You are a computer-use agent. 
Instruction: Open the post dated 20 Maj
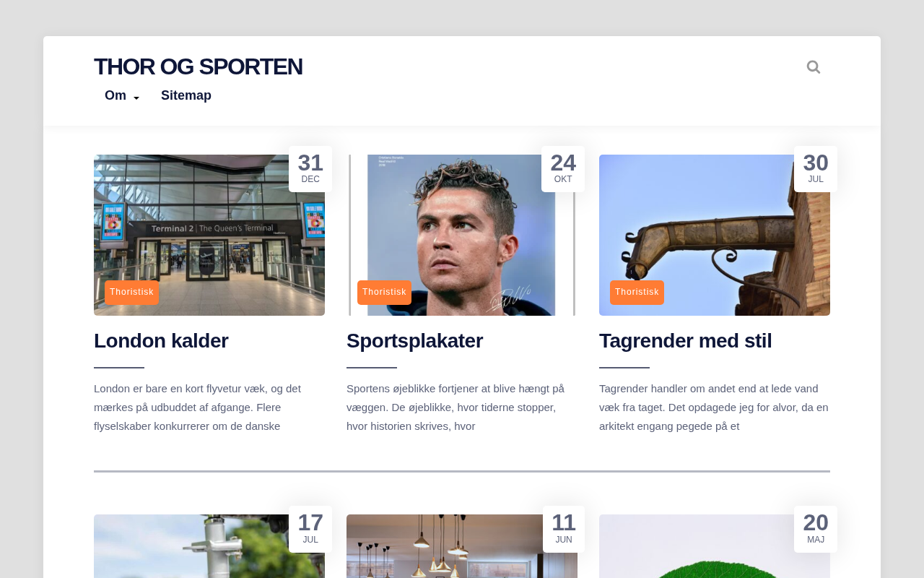pyautogui.click(x=715, y=546)
